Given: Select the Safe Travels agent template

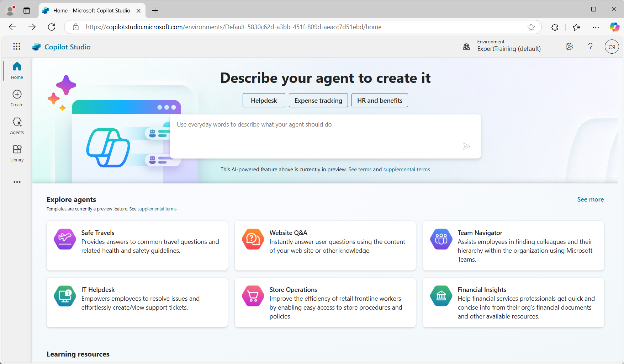Looking at the screenshot, I should (x=137, y=246).
